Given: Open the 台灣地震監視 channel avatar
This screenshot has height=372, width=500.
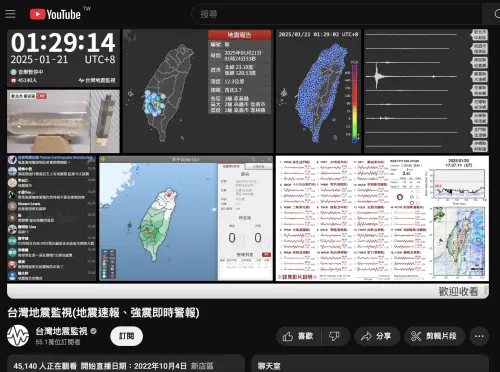Looking at the screenshot, I should point(18,336).
